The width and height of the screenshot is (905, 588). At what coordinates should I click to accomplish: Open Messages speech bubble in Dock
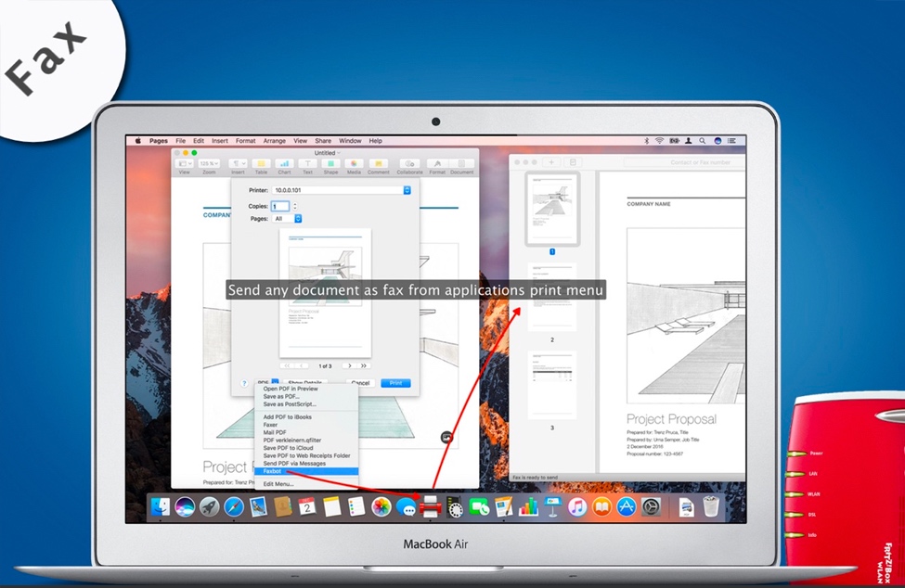coord(406,506)
